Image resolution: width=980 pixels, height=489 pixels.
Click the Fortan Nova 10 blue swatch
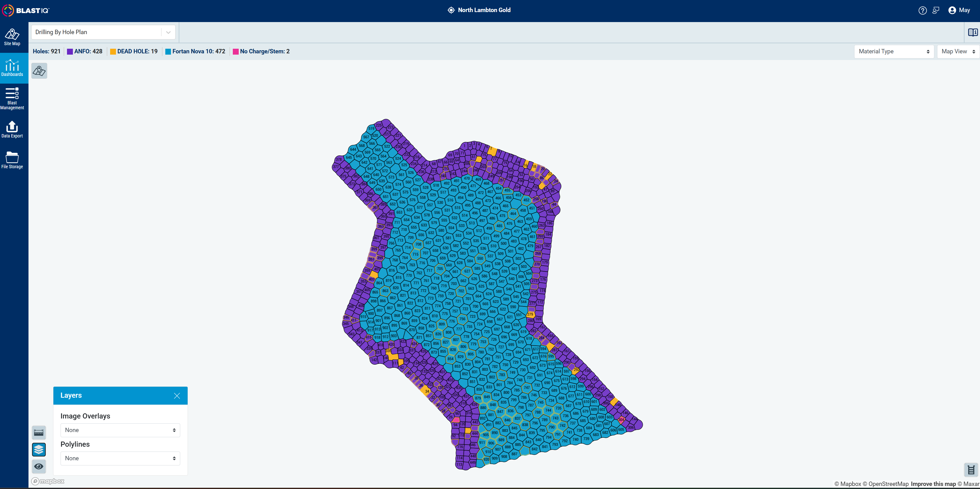(168, 52)
